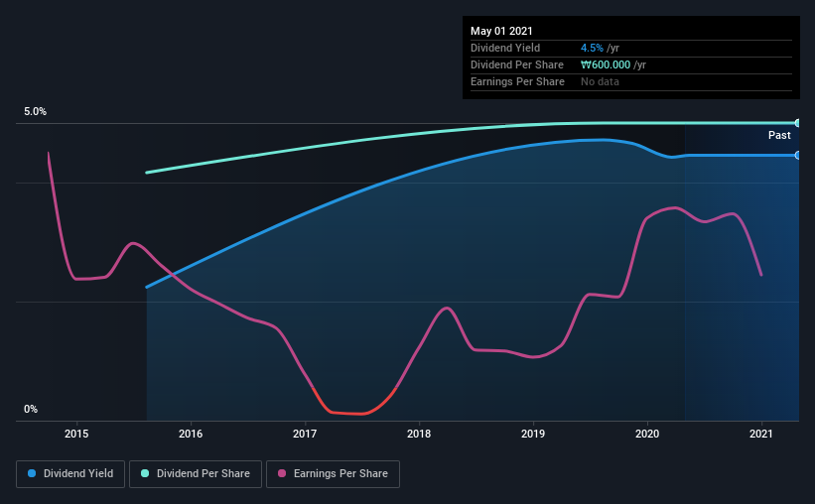This screenshot has width=815, height=504.
Task: Click the Past region label
Action: (x=779, y=135)
